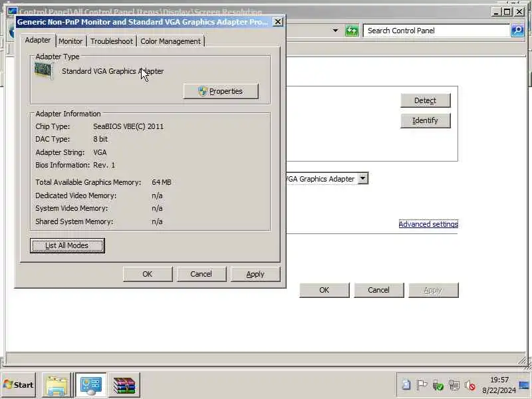Switch to the Monitor tab
This screenshot has width=532, height=399.
(70, 41)
